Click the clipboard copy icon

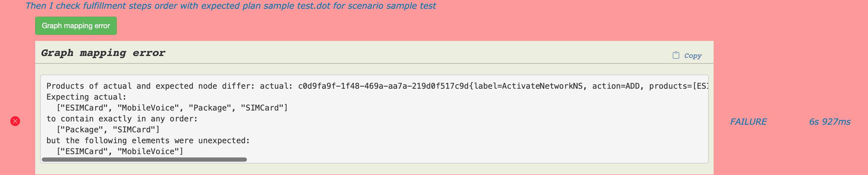(x=676, y=55)
